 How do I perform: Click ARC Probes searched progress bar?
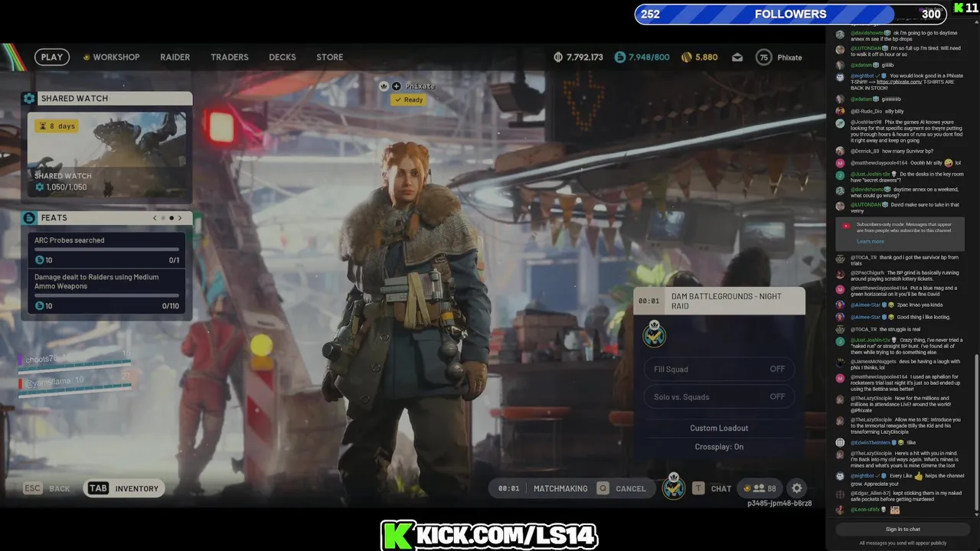[x=106, y=249]
